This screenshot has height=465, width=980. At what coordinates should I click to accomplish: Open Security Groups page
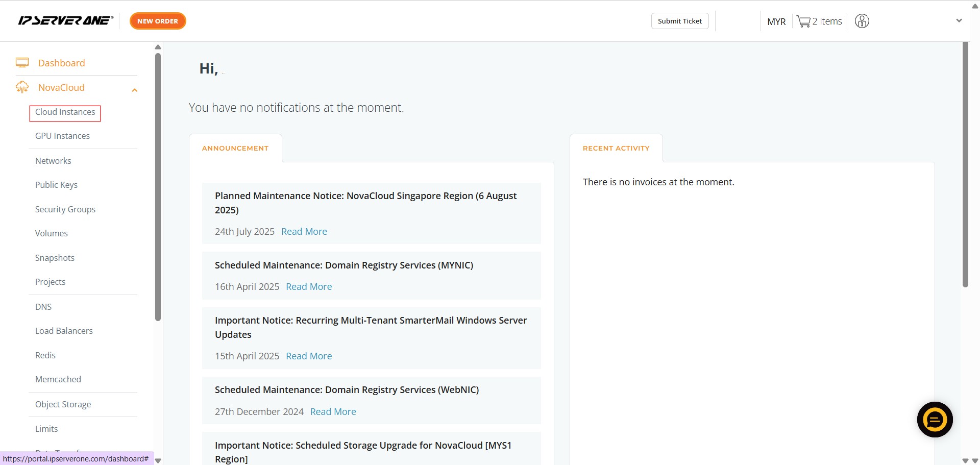pos(65,209)
